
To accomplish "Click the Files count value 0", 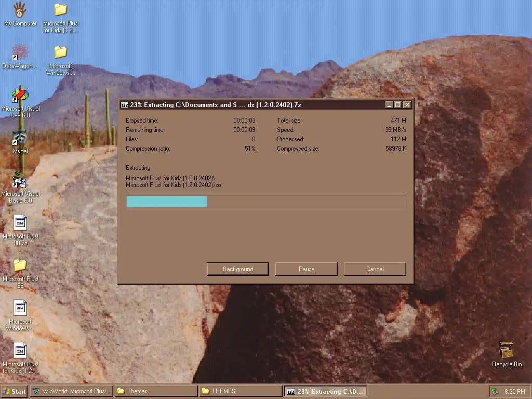I will [x=254, y=139].
